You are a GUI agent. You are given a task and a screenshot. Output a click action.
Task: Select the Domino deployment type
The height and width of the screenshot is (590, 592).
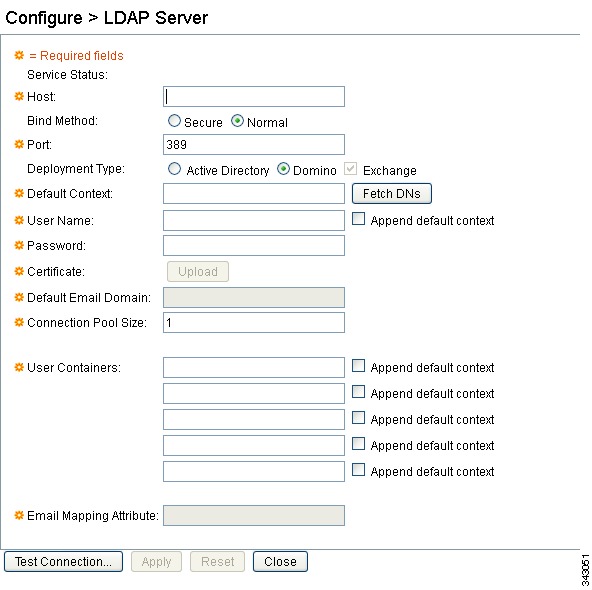[x=283, y=169]
